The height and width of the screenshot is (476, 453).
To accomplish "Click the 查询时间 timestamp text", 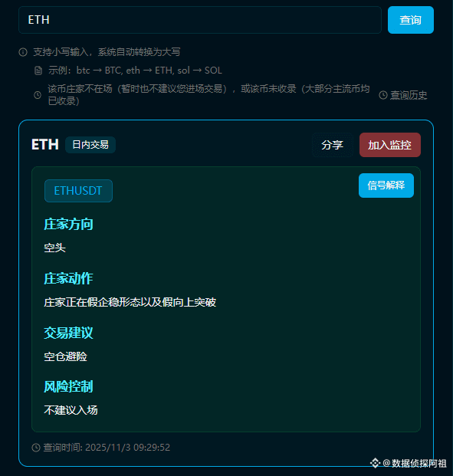I will tap(107, 448).
